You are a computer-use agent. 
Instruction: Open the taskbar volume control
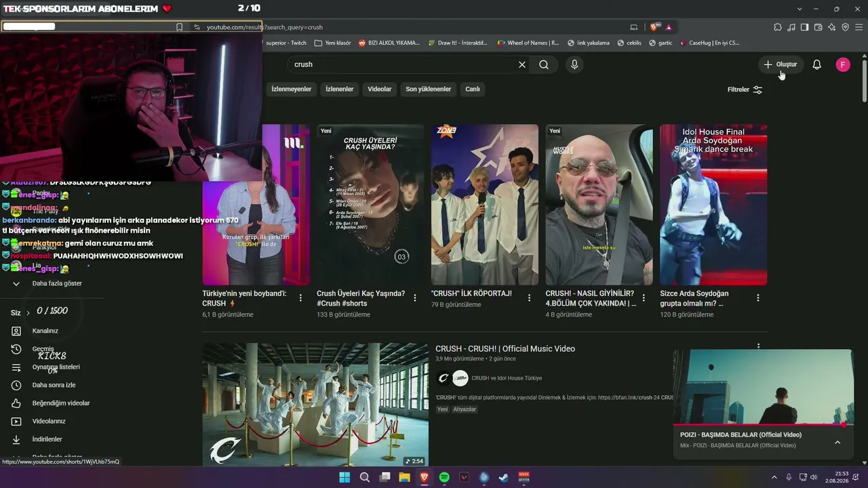tap(814, 477)
